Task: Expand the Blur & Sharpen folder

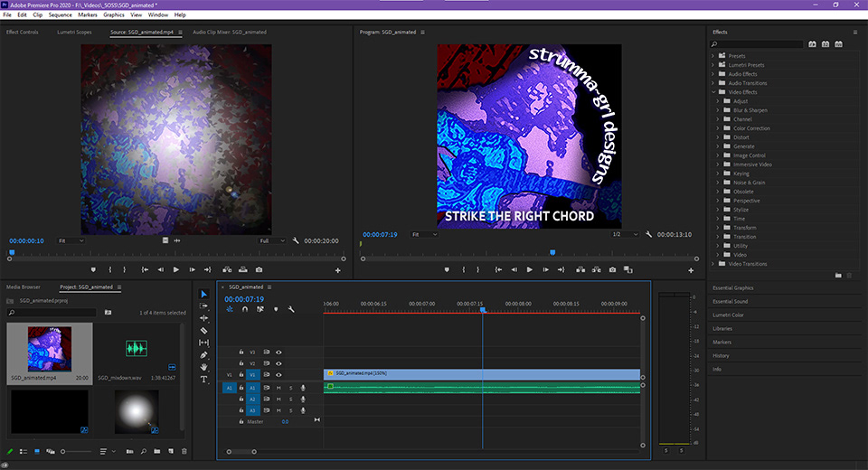Action: [718, 110]
